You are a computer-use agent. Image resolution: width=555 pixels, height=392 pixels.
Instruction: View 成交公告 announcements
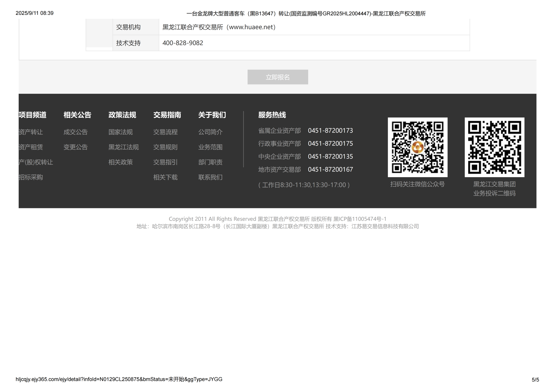click(x=76, y=132)
